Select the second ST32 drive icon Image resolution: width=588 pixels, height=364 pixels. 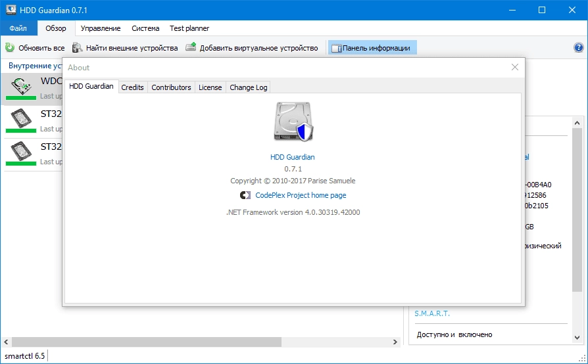tap(21, 151)
